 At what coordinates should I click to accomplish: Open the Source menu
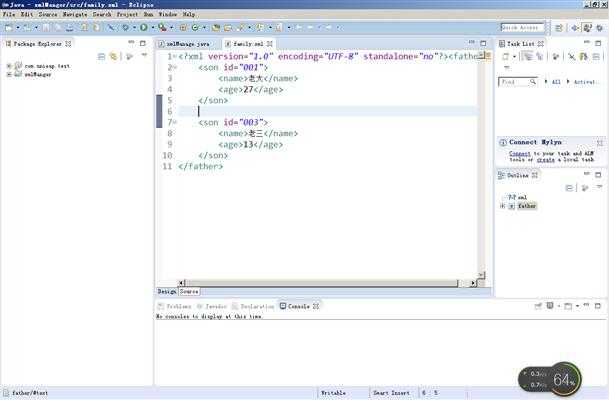pos(48,14)
